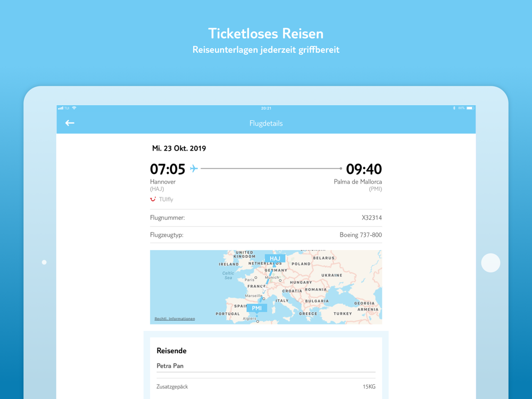Tap traveler name Petra Pan
The image size is (532, 399).
tap(170, 366)
